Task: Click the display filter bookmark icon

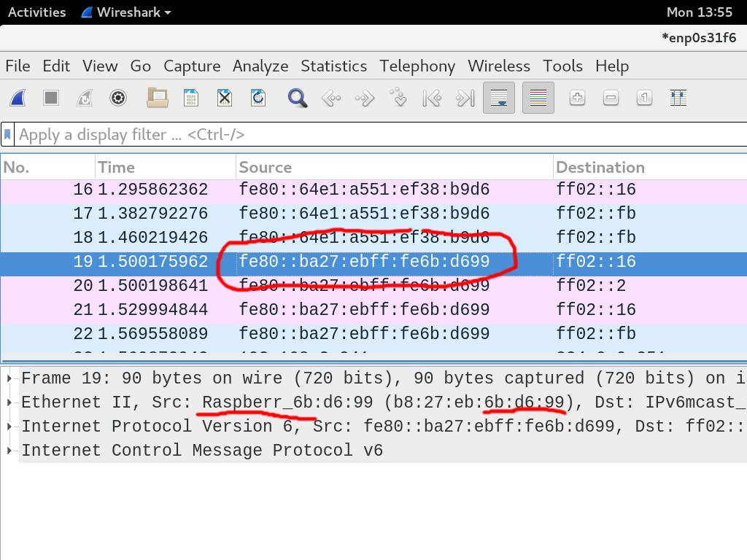Action: 7,135
